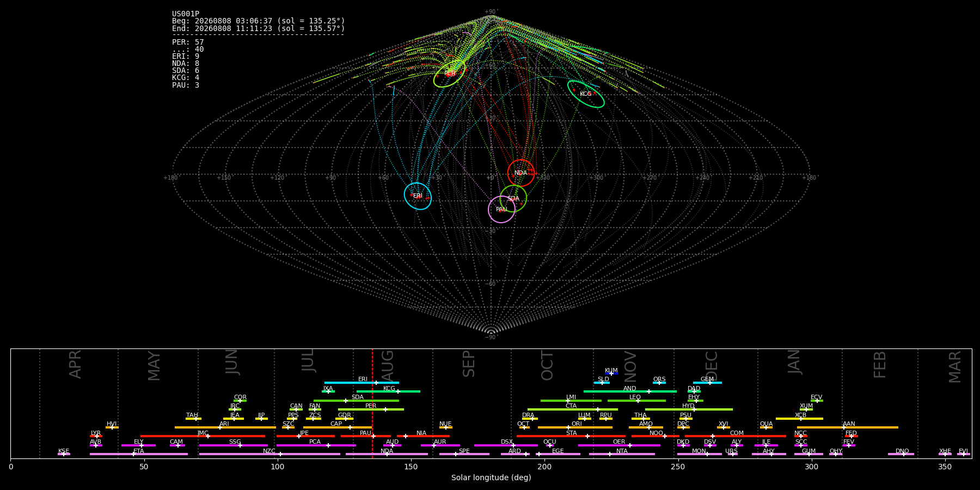The height and width of the screenshot is (490, 980).
Task: Select the green SDA radiant circle
Action: click(x=513, y=199)
